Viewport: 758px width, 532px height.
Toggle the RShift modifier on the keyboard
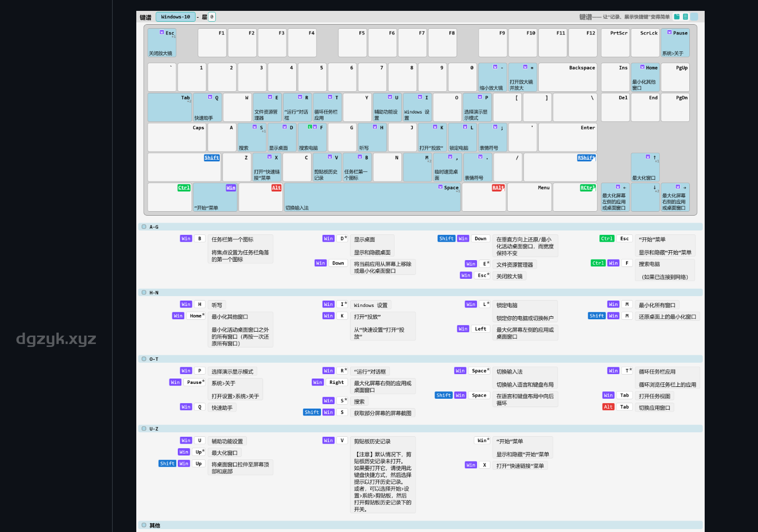pos(586,158)
